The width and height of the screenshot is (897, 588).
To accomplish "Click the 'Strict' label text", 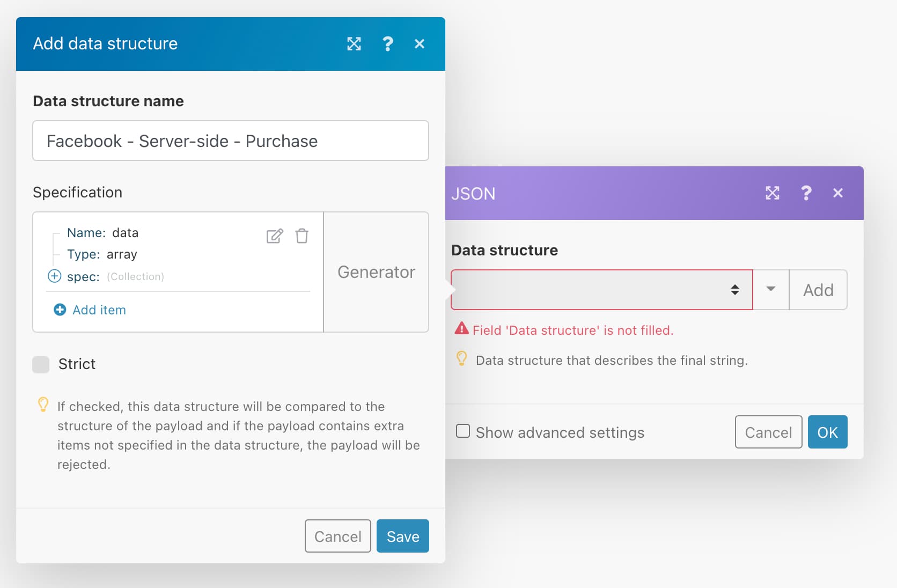I will click(x=77, y=364).
